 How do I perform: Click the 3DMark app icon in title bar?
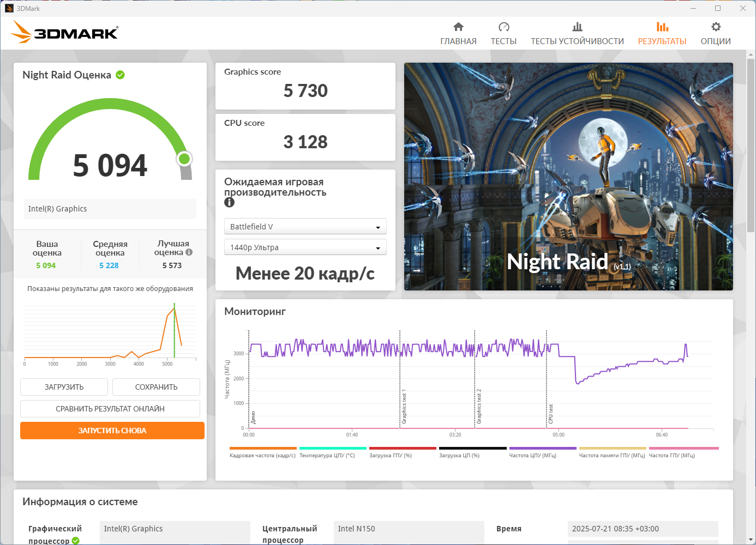[9, 8]
